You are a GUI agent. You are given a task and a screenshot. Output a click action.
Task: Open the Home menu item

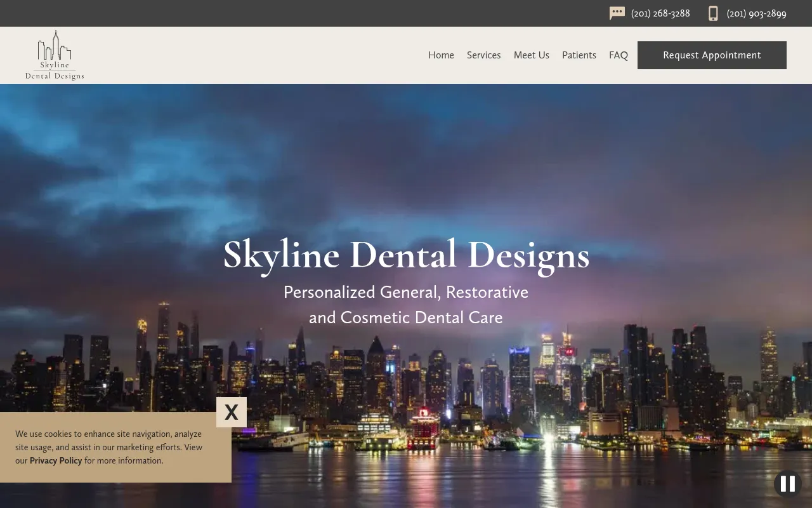[441, 55]
